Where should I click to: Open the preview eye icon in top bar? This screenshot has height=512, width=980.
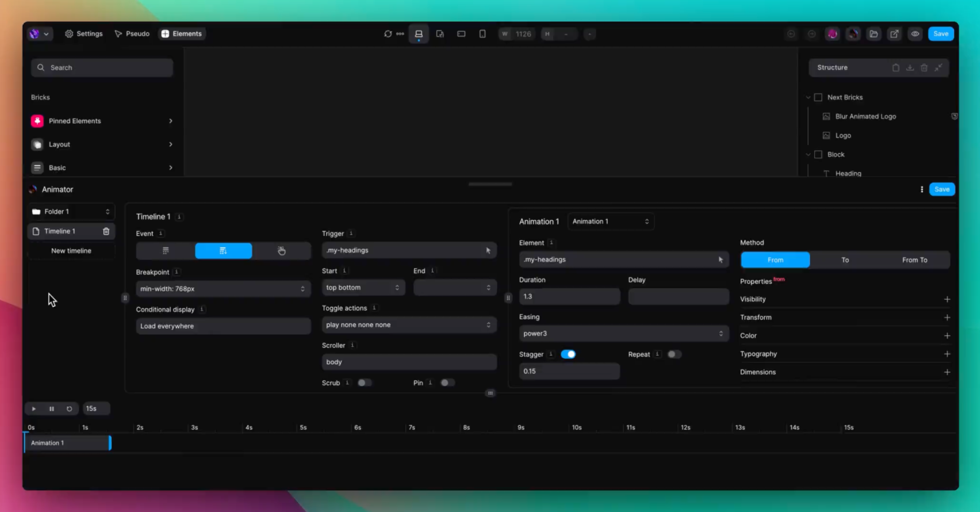[915, 34]
